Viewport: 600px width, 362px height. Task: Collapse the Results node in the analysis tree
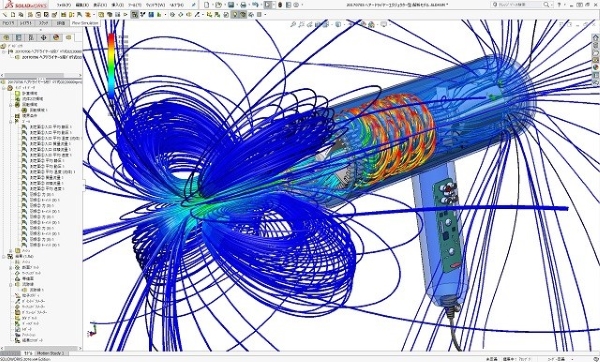click(x=4, y=256)
